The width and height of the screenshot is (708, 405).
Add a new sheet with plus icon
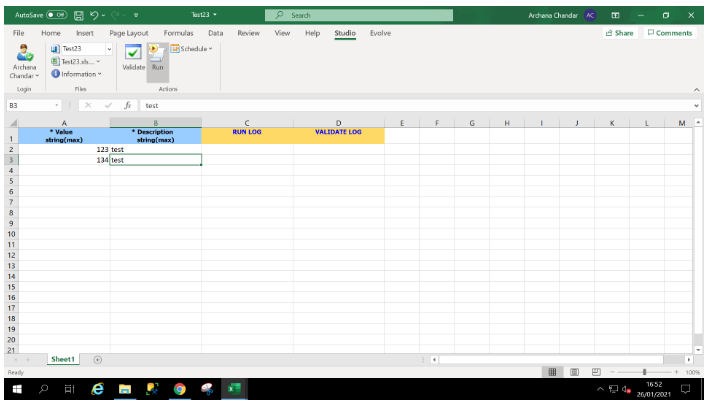pos(97,359)
